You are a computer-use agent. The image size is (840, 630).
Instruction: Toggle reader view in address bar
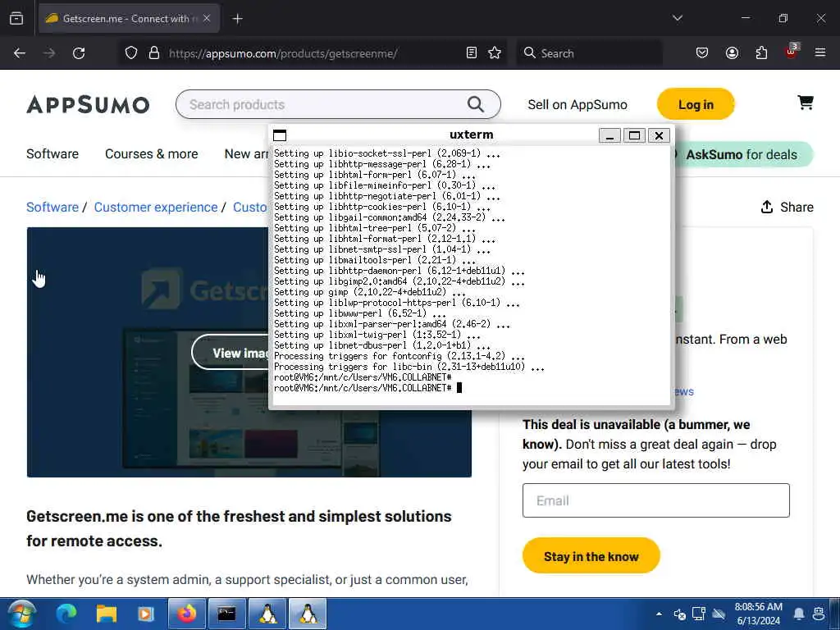[x=472, y=53]
